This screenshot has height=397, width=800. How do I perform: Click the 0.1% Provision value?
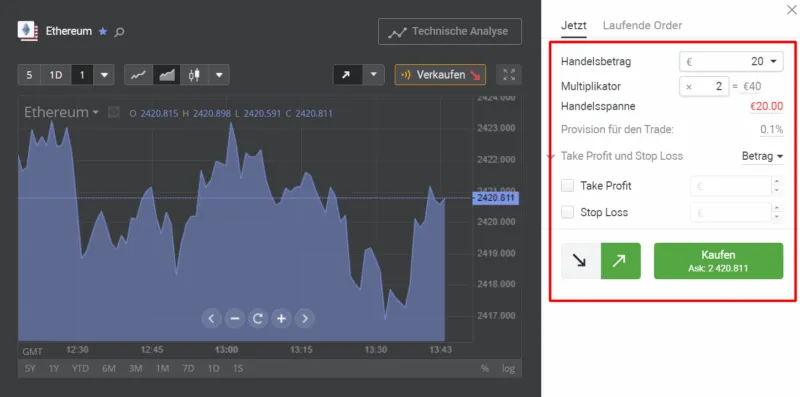click(771, 130)
